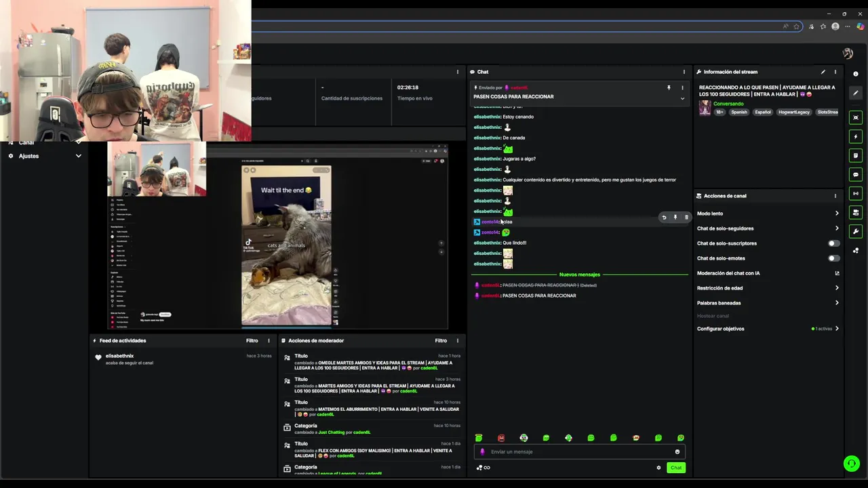
Task: Click first green quick emote above message box
Action: (x=479, y=438)
